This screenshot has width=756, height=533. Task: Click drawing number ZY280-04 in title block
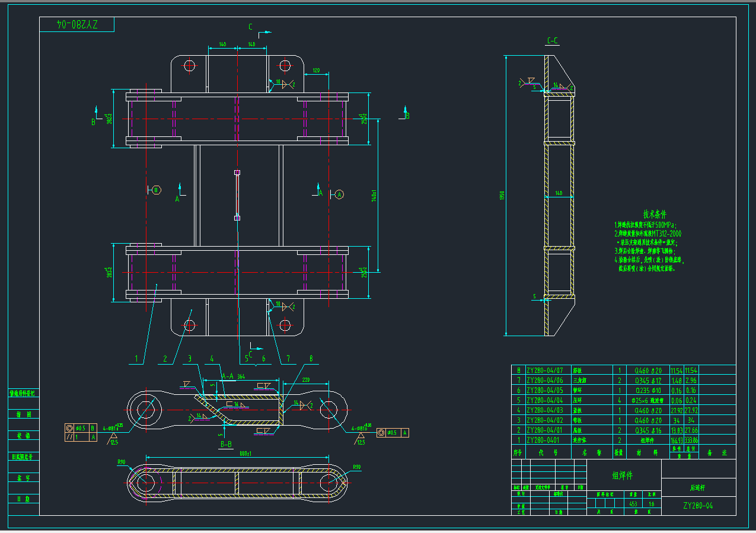tap(698, 506)
